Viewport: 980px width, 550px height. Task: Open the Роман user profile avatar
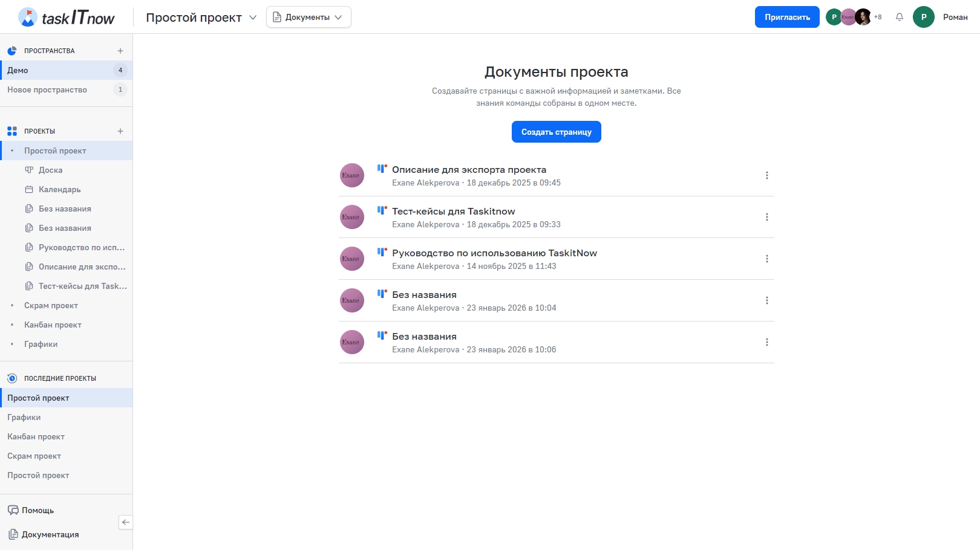(x=923, y=17)
